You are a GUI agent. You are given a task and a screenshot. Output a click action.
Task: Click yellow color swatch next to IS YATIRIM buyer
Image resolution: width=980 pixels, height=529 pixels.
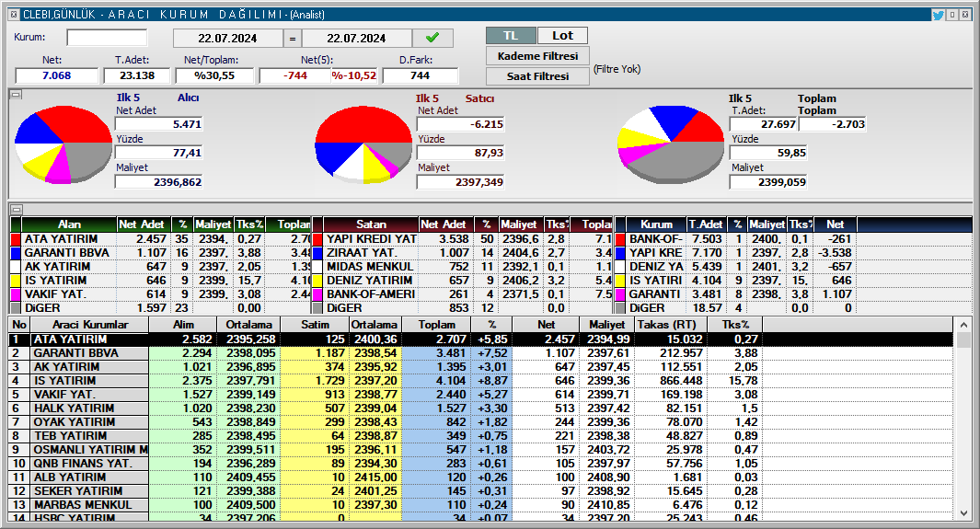pos(16,281)
